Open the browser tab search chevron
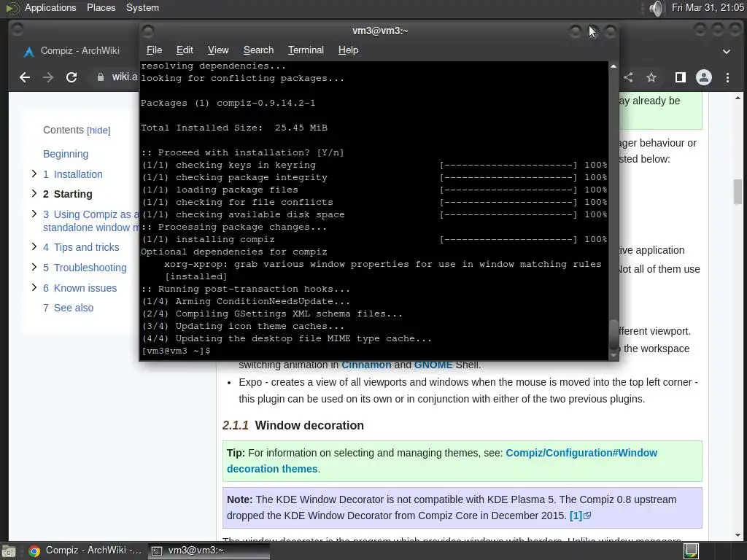This screenshot has height=560, width=747. [x=727, y=52]
